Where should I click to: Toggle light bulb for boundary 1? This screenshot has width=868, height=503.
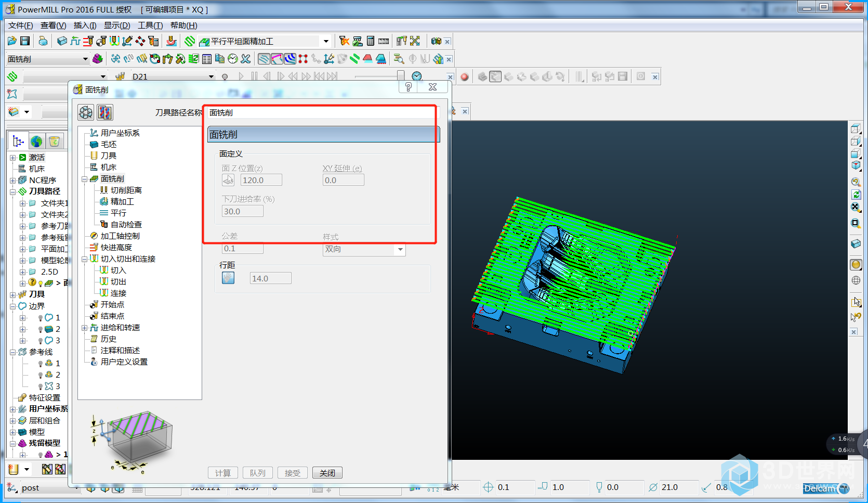pyautogui.click(x=41, y=318)
